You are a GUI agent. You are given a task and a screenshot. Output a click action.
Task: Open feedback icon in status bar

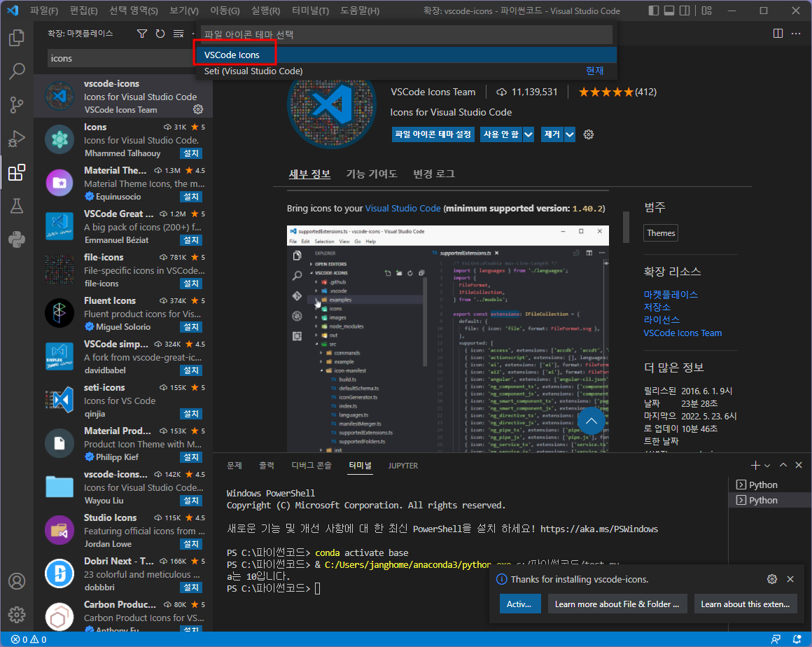tap(776, 640)
